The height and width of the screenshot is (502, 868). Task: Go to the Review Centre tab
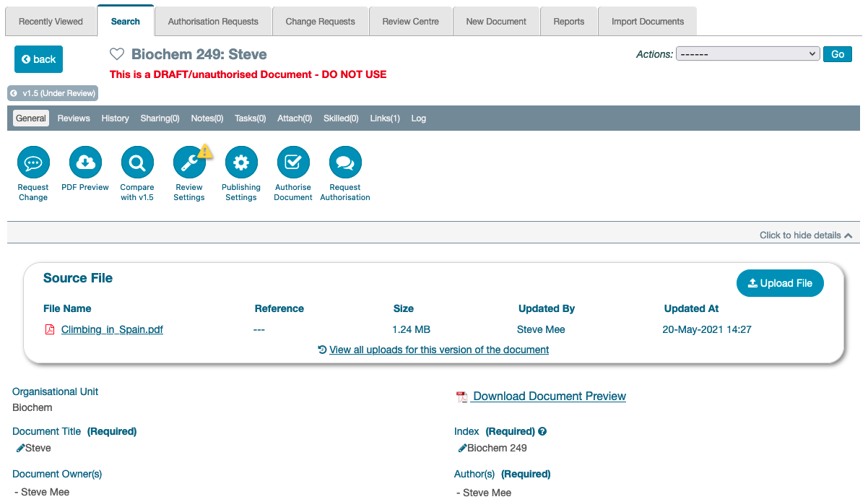411,22
